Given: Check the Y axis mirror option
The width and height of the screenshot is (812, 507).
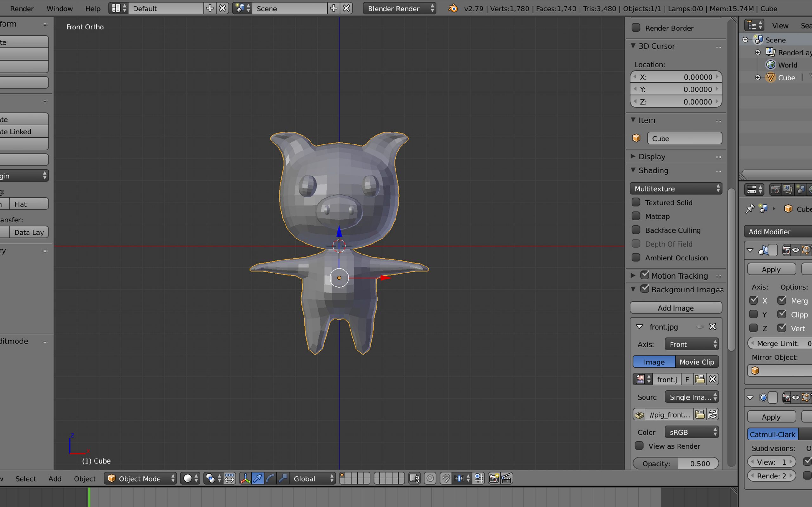Looking at the screenshot, I should click(x=753, y=314).
